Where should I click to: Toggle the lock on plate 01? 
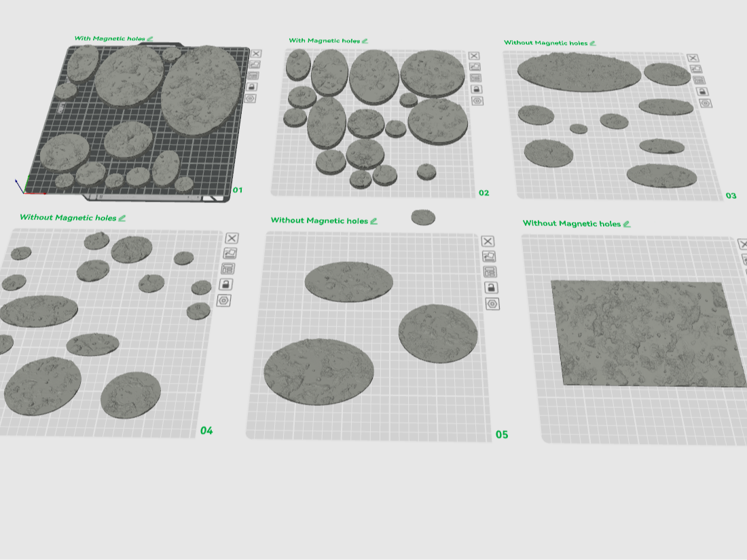pyautogui.click(x=251, y=87)
